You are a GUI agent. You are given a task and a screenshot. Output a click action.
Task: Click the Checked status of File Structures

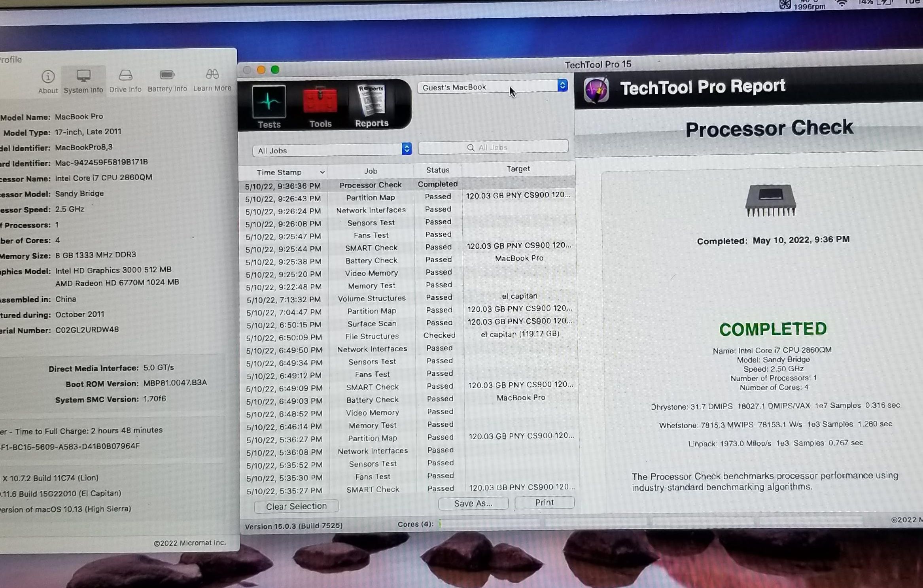[x=439, y=335]
